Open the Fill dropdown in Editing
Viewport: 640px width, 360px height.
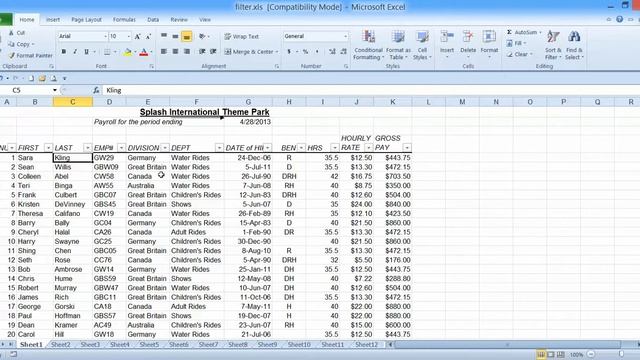pyautogui.click(x=517, y=43)
